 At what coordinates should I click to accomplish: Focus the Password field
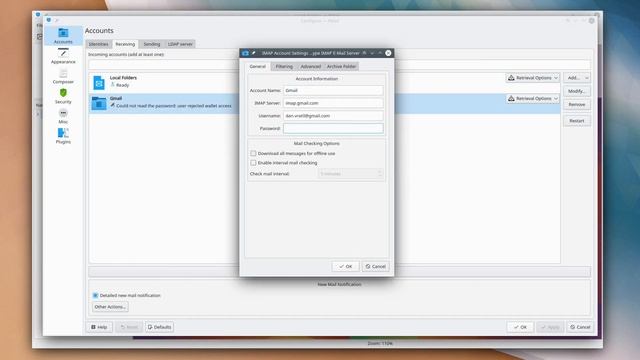[x=333, y=128]
